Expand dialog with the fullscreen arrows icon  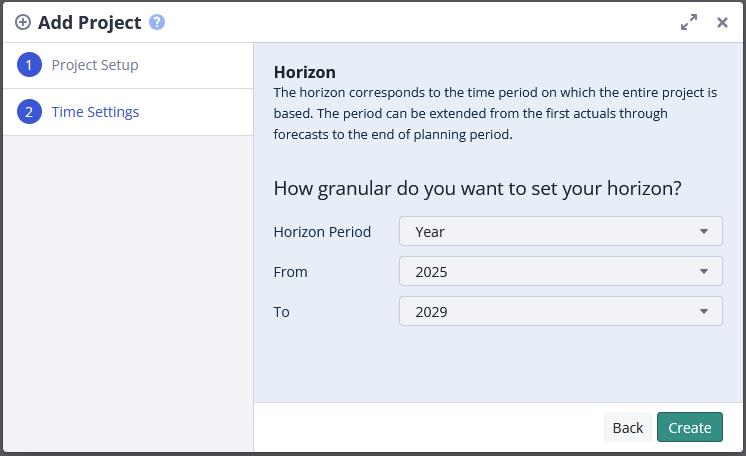689,22
